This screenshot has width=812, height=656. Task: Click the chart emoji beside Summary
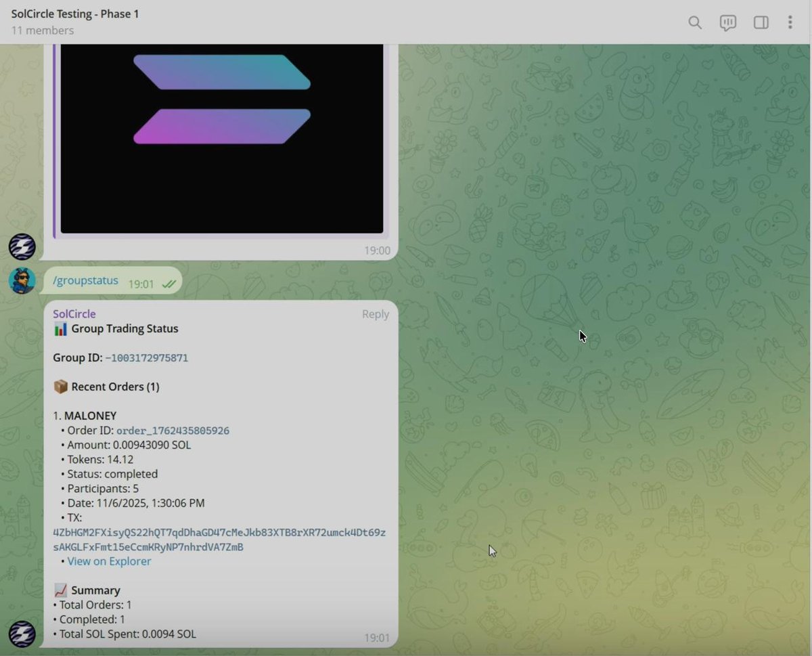click(60, 590)
